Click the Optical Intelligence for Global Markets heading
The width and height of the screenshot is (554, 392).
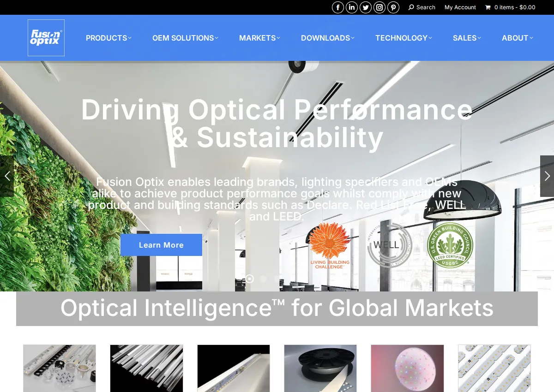(277, 308)
